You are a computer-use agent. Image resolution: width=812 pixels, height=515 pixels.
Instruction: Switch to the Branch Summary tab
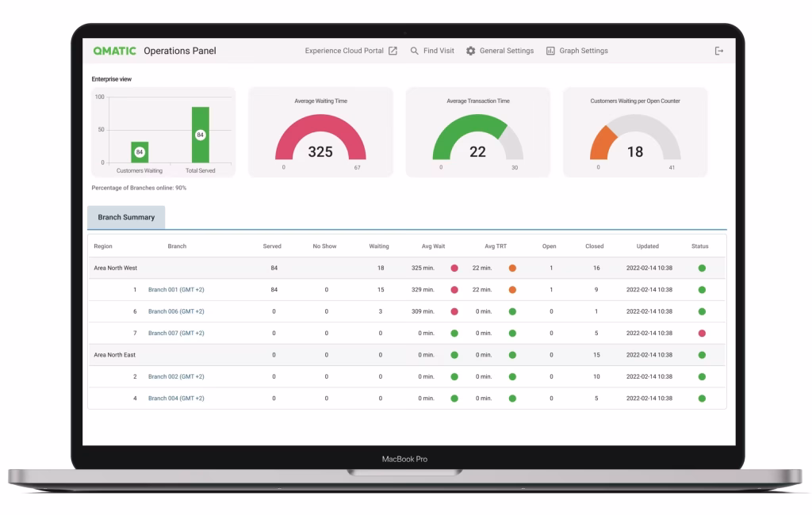pos(126,217)
